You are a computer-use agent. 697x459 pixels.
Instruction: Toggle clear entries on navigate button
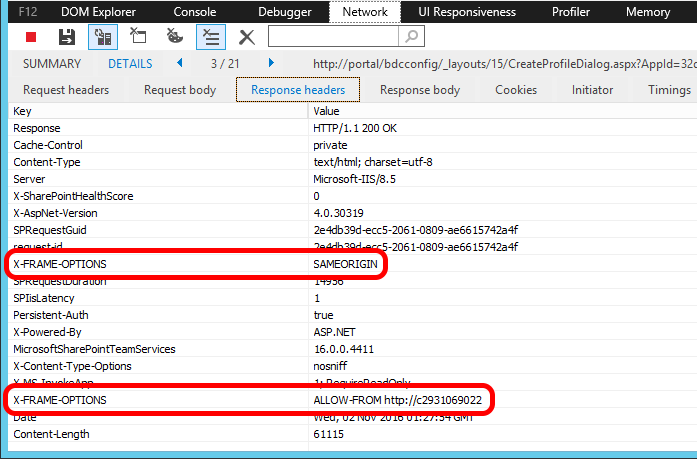pos(210,37)
